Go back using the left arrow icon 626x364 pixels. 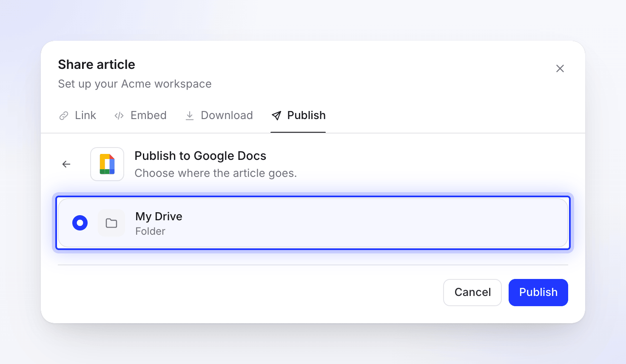66,164
